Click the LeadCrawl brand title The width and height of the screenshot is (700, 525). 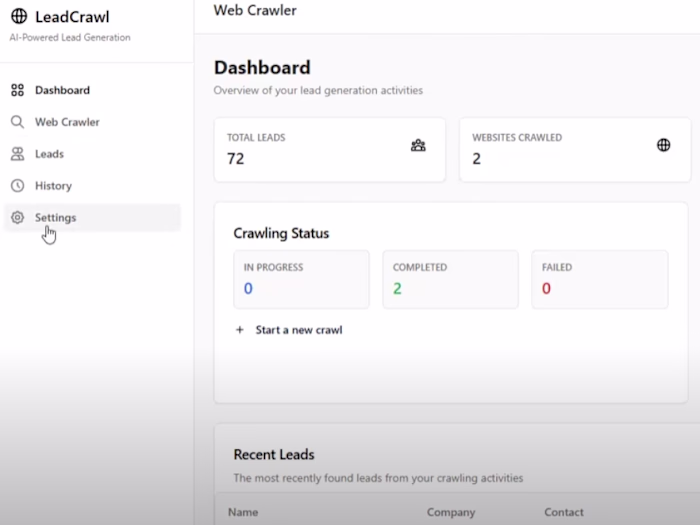point(72,16)
